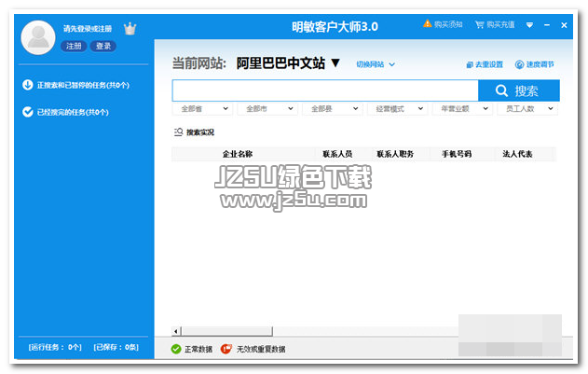Close the 明敏客户大师 window
Image resolution: width=588 pixels, height=374 pixels.
tap(564, 25)
